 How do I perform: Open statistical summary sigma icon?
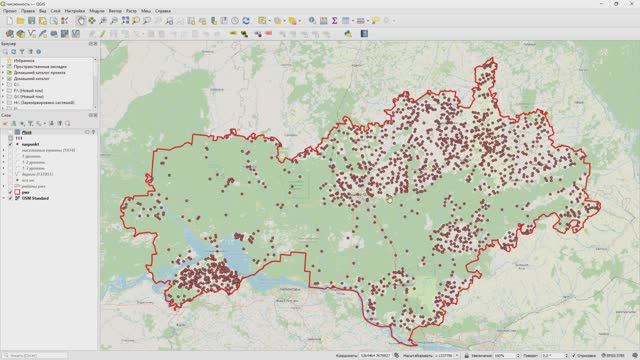click(x=334, y=20)
